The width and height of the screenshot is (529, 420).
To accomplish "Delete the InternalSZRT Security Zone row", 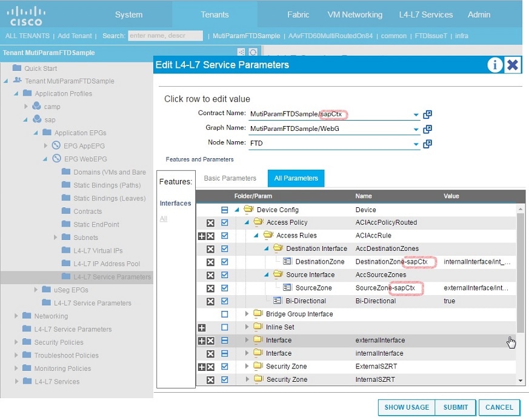I will (x=210, y=380).
